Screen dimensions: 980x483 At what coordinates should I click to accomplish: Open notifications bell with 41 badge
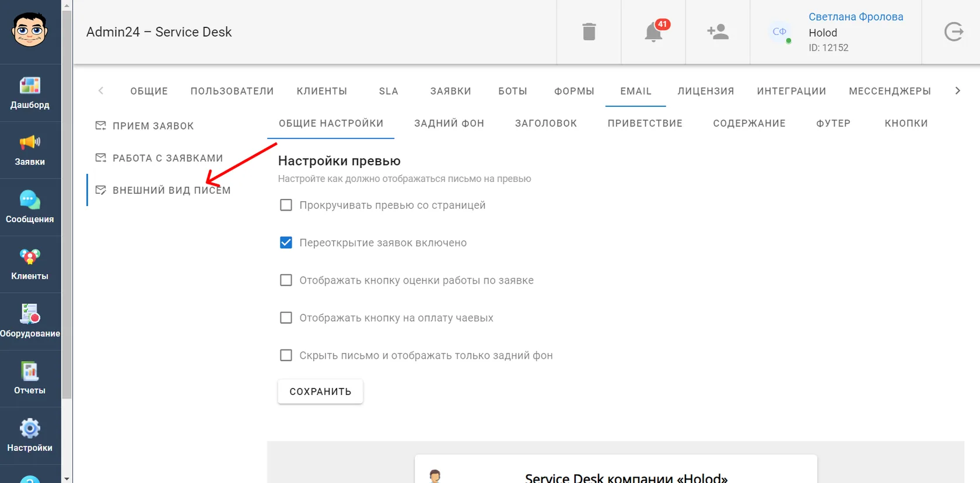coord(654,32)
